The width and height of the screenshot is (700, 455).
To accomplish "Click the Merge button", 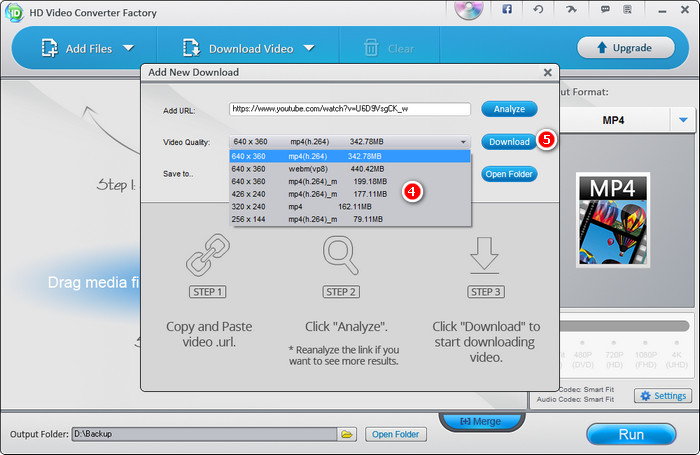I will [481, 421].
